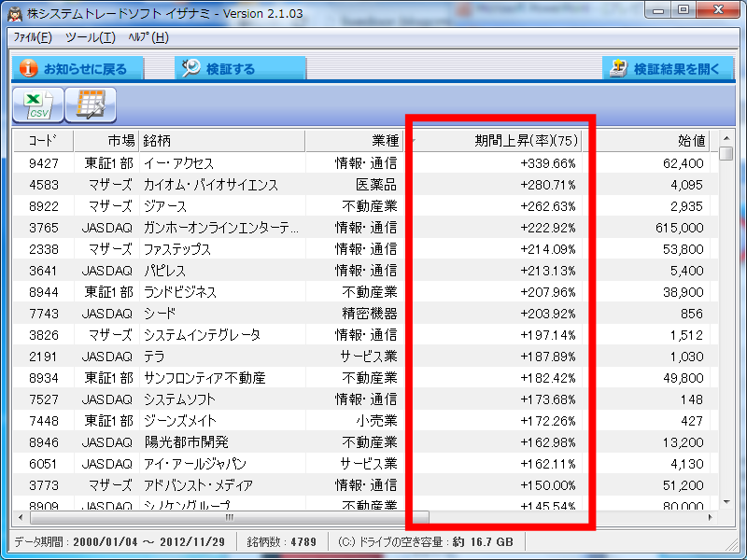The height and width of the screenshot is (560, 747).
Task: Click the vertical scrollbar up arrow
Action: click(726, 138)
